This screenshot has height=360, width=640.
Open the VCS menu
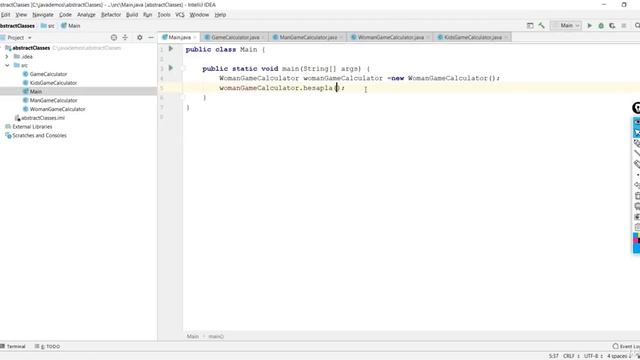(180, 15)
